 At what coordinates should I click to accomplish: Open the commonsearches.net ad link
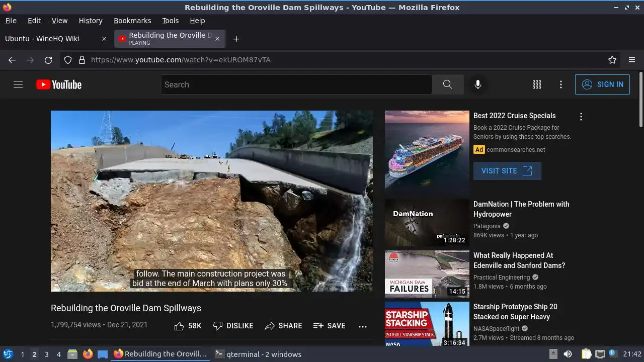tap(516, 150)
